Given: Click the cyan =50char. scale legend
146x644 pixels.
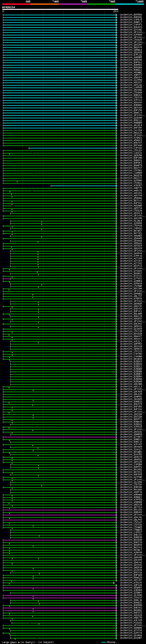Looking at the screenshot, I should point(109,642).
